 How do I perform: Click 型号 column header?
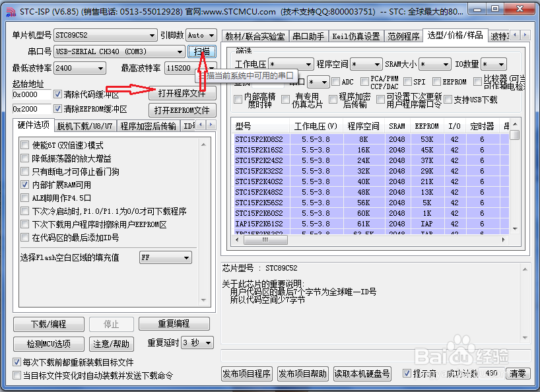point(261,126)
